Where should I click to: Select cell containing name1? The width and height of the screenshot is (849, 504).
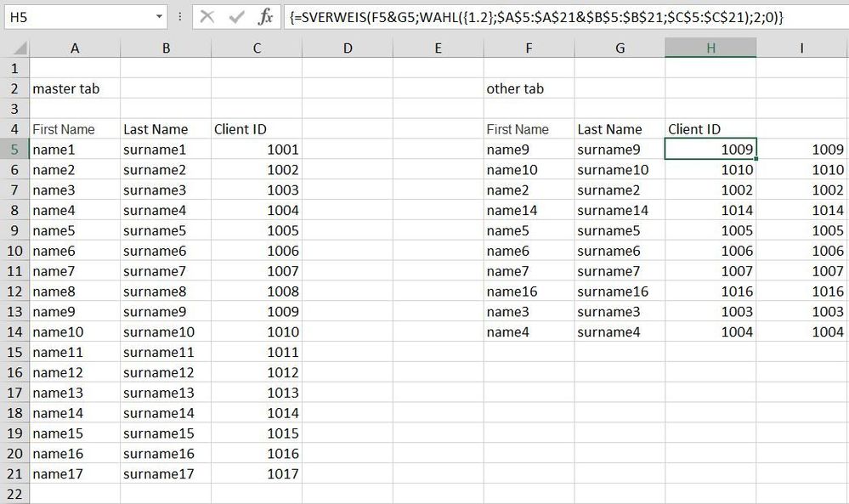point(75,150)
